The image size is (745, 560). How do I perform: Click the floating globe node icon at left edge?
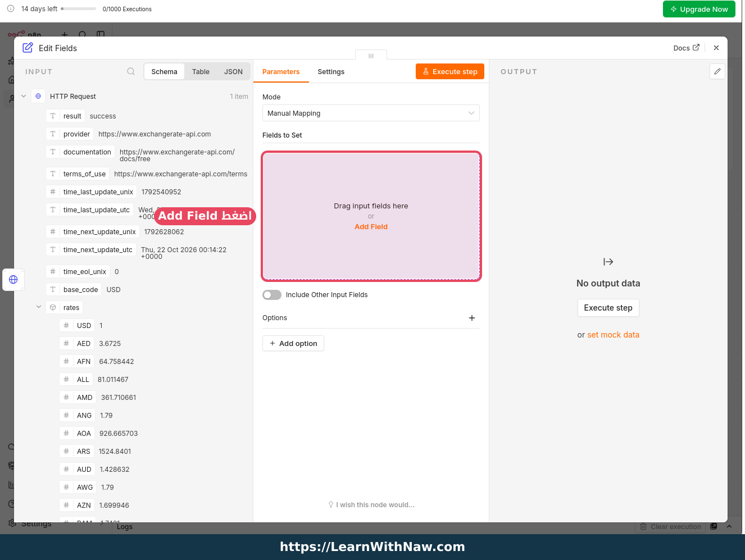tap(13, 279)
